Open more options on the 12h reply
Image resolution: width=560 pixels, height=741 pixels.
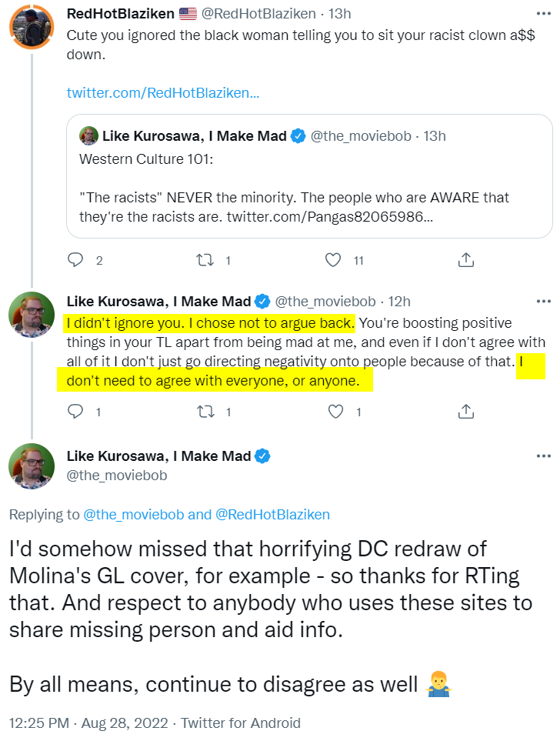(543, 301)
